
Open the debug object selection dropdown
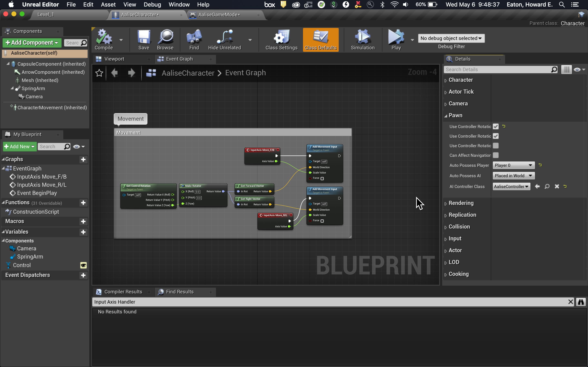[x=451, y=38]
